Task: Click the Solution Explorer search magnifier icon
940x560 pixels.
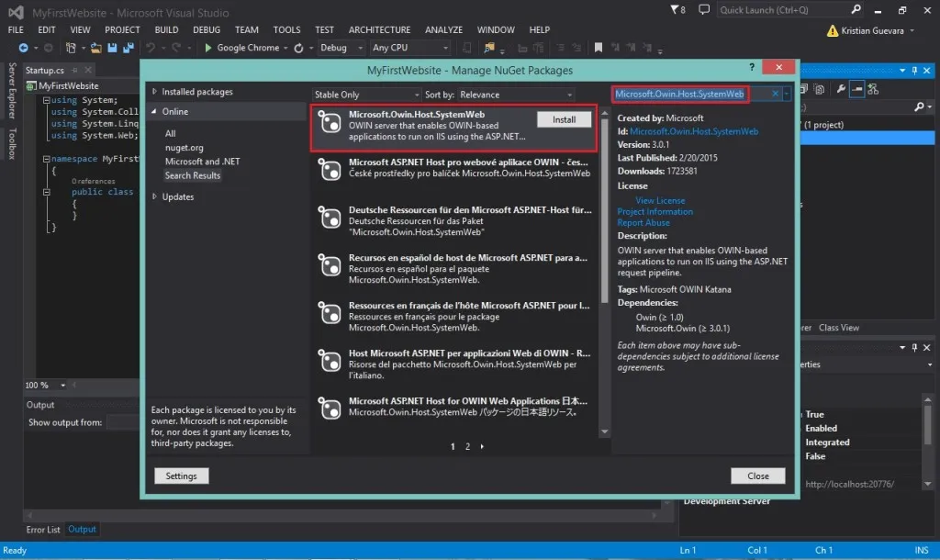Action: pos(919,106)
